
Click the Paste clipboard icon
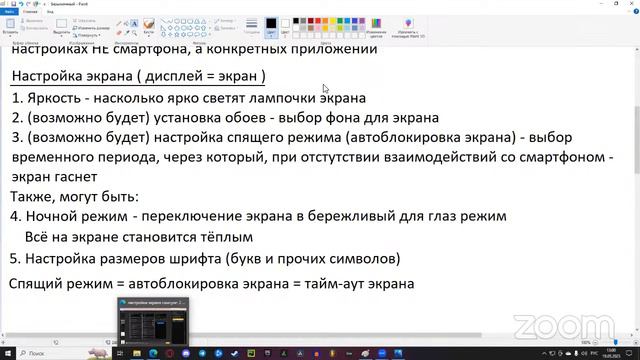10,23
